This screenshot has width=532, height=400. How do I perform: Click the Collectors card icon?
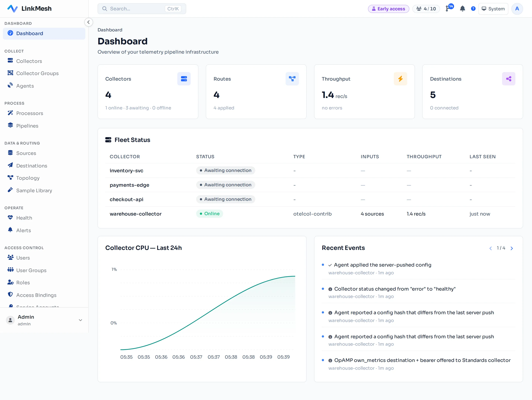(x=184, y=79)
